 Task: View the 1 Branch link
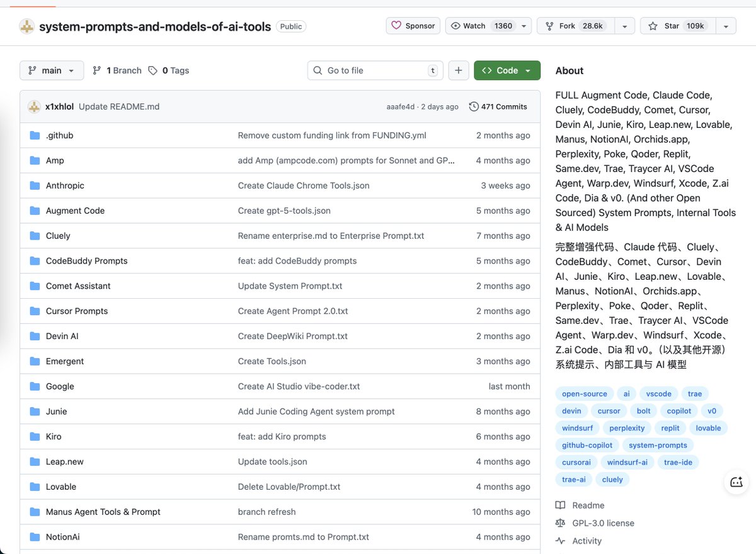(117, 71)
